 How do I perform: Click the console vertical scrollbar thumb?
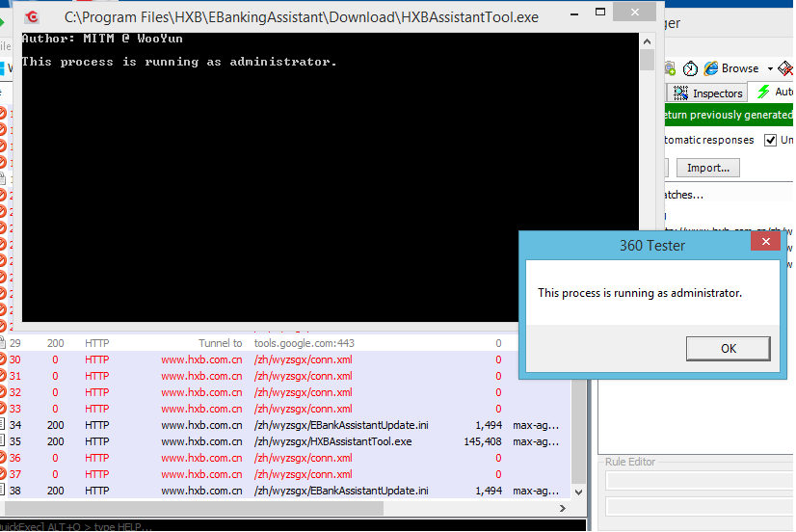647,60
